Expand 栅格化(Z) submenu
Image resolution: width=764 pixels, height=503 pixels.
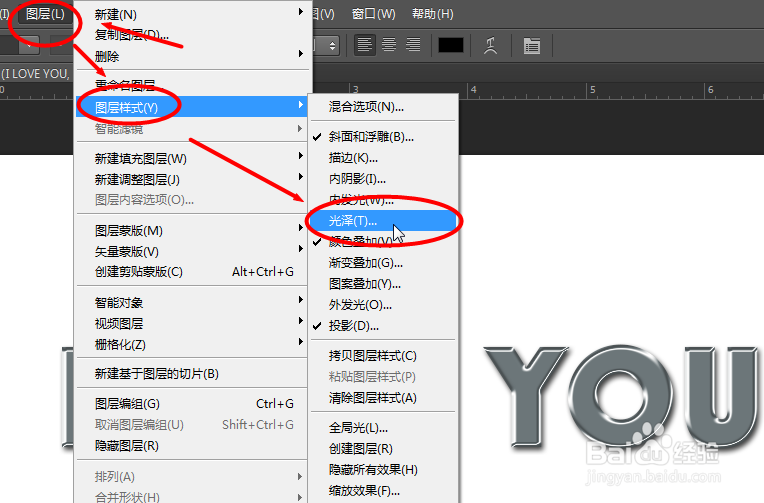192,345
